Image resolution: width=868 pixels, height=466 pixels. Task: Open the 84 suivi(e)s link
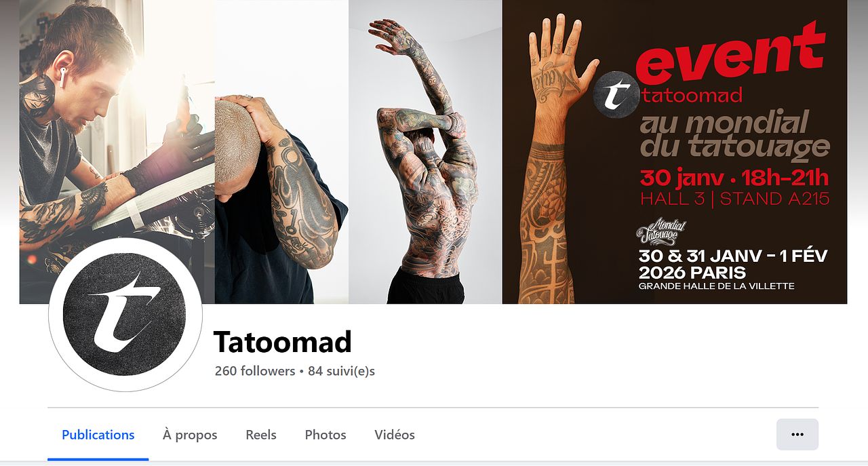[341, 371]
